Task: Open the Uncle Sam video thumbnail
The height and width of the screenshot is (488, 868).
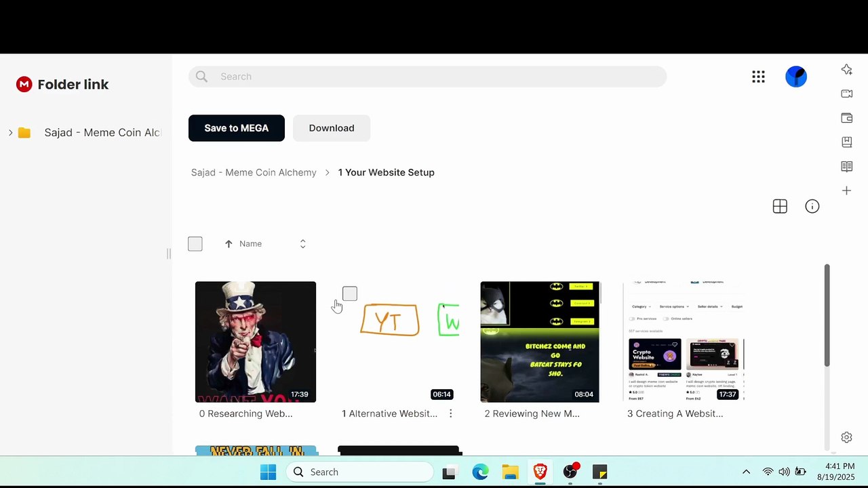Action: (x=256, y=342)
